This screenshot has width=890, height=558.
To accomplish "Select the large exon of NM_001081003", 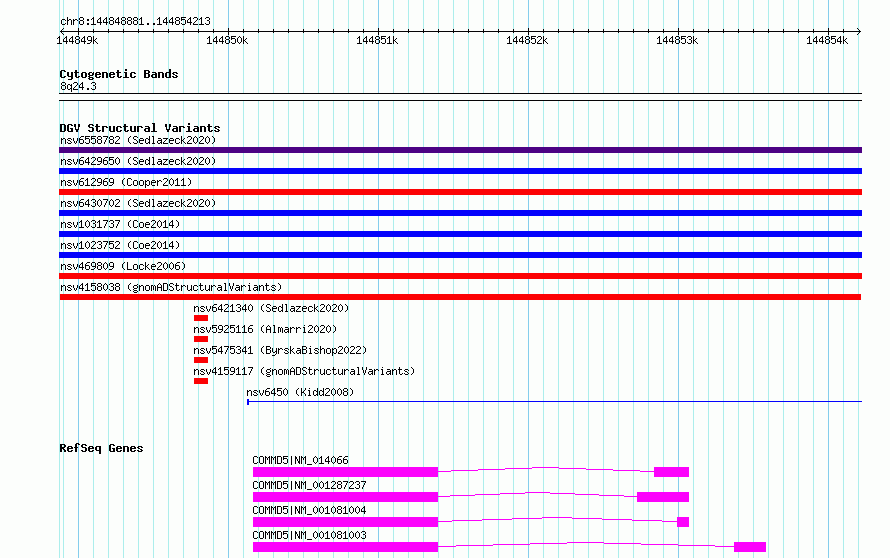I will click(345, 547).
